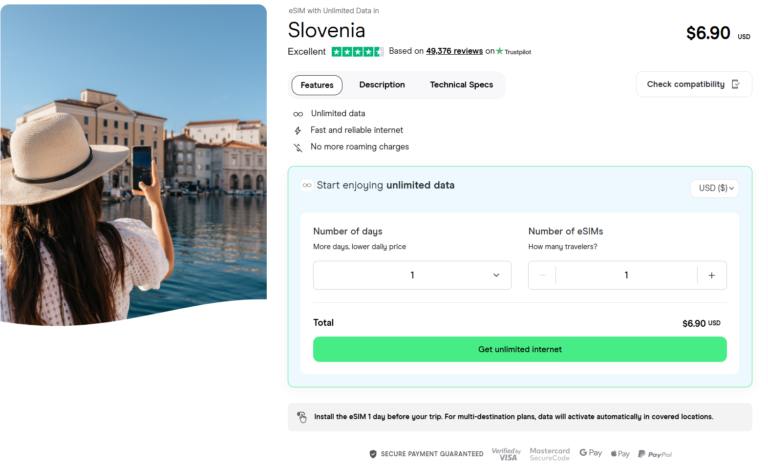The width and height of the screenshot is (768, 465).
Task: Open the Technical Specs tab
Action: click(x=461, y=85)
